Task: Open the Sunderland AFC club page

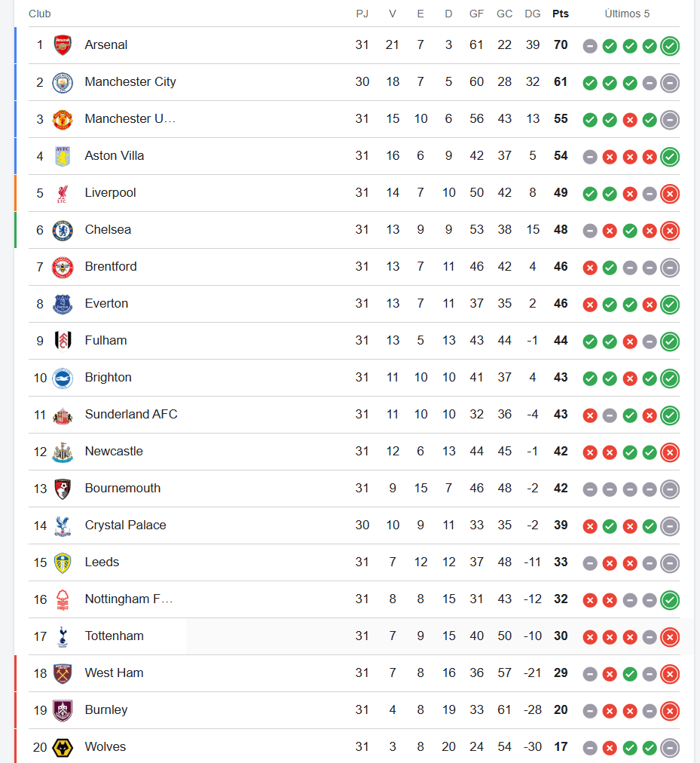Action: (x=131, y=415)
